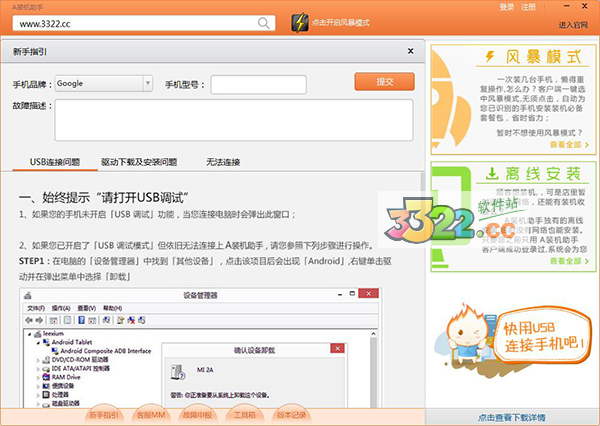Click the device manager screenshot image
The height and width of the screenshot is (426, 600).
201,348
